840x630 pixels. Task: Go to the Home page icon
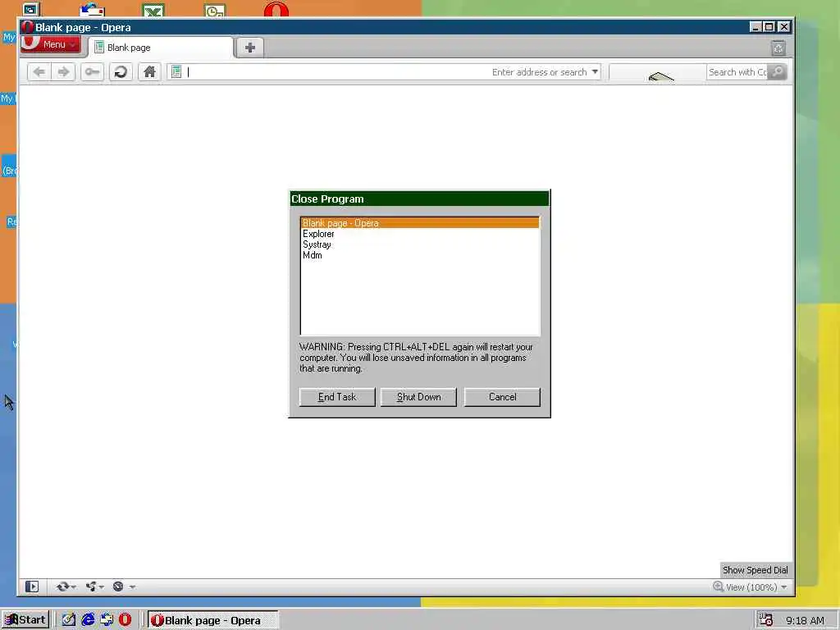[149, 72]
